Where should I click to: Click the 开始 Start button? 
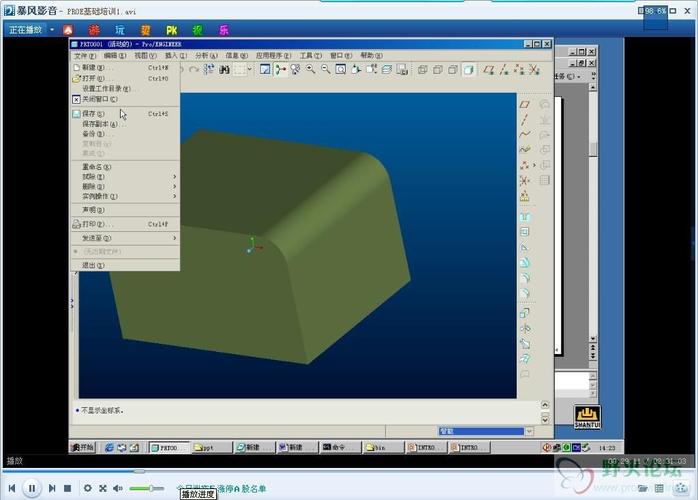pos(83,447)
